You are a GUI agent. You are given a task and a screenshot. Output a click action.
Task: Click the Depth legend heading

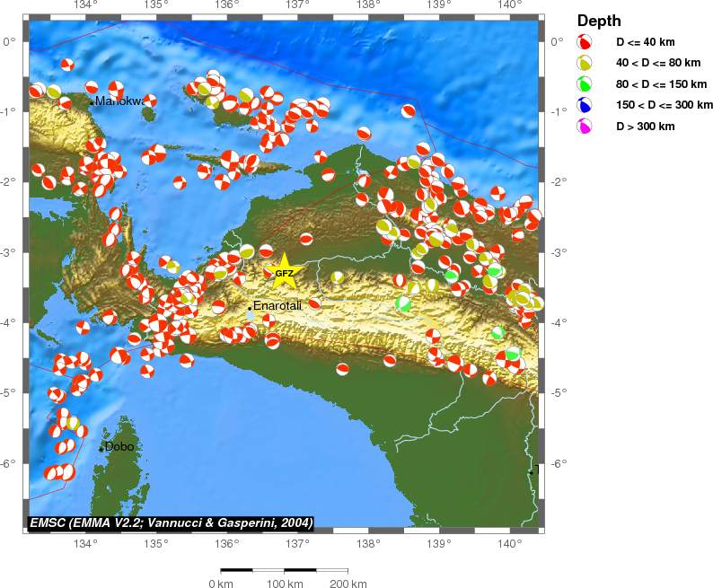[x=599, y=21]
